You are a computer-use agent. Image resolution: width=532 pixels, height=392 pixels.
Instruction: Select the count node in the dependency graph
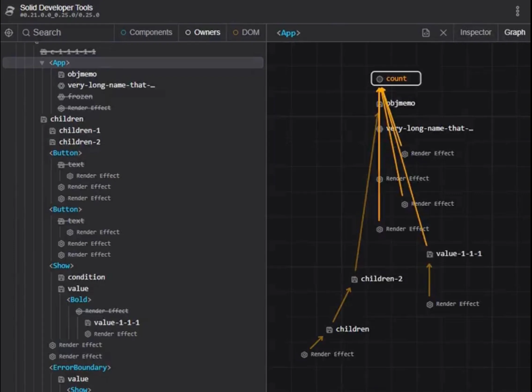(x=396, y=79)
